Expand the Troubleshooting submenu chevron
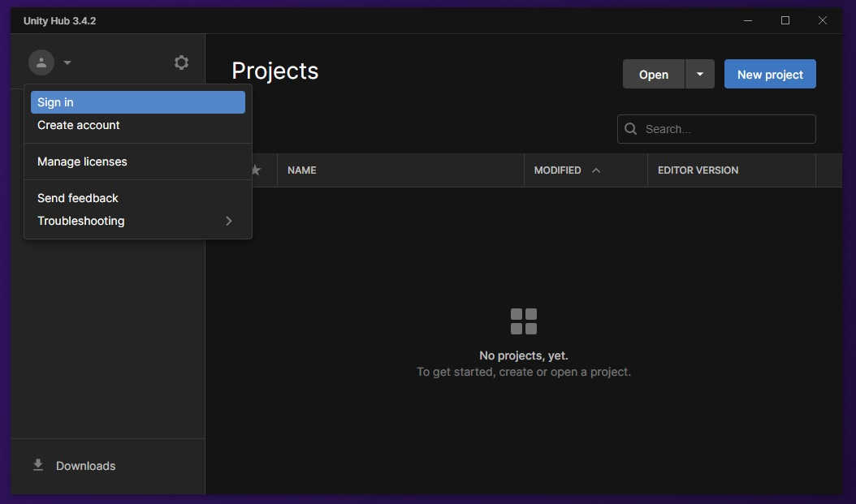Viewport: 856px width, 504px height. (228, 221)
